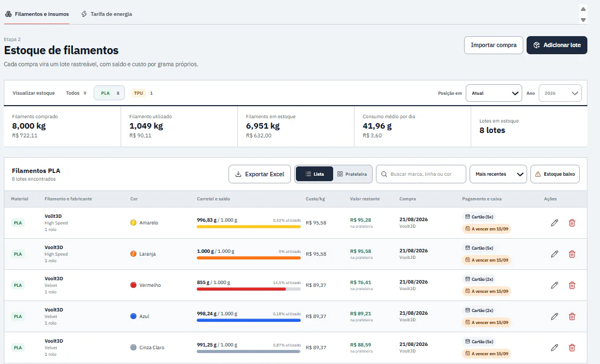This screenshot has width=600, height=364.
Task: Open the Tarifa de energia tab
Action: (x=106, y=14)
